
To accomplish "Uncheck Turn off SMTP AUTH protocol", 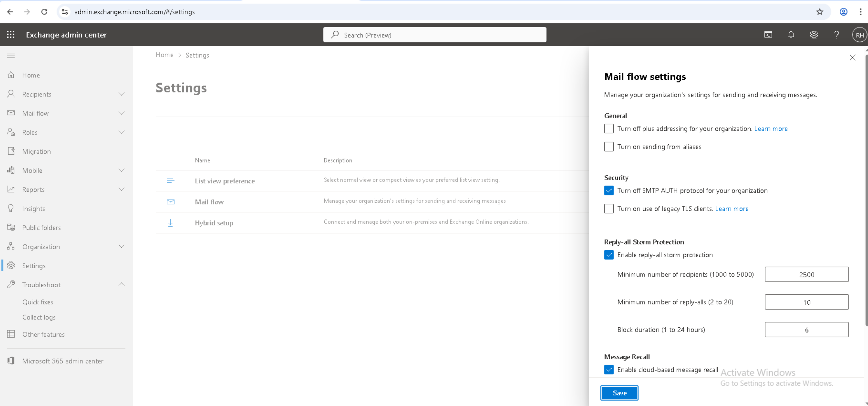I will coord(609,191).
